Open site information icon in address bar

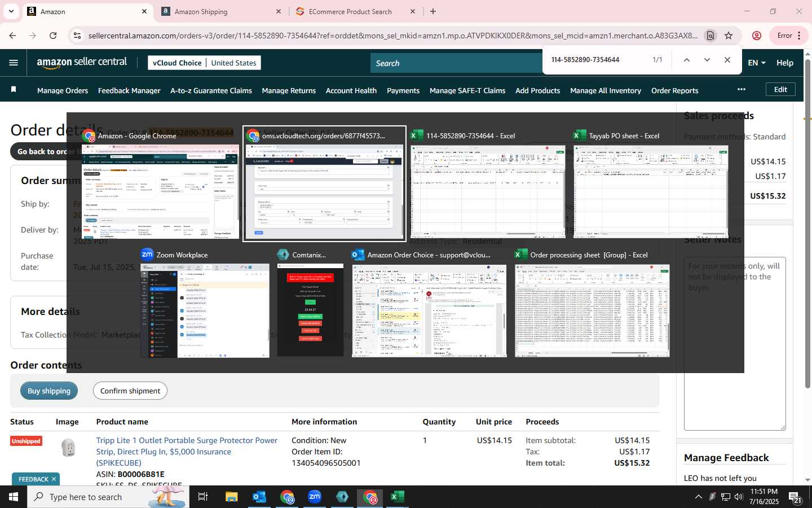[77, 36]
